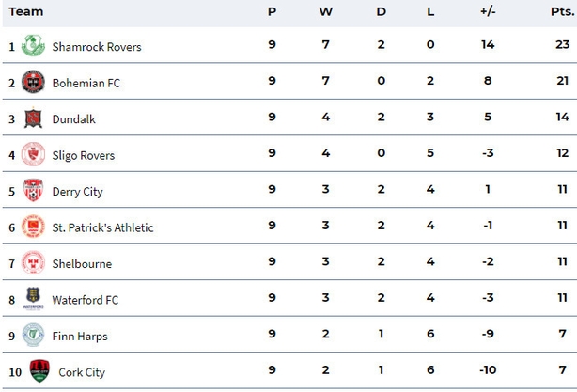The height and width of the screenshot is (392, 577).
Task: Click the Waterford FC club crest
Action: tap(33, 299)
